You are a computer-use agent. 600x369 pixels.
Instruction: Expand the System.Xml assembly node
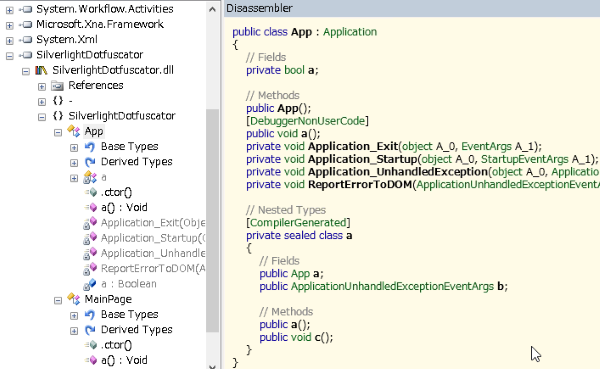10,41
